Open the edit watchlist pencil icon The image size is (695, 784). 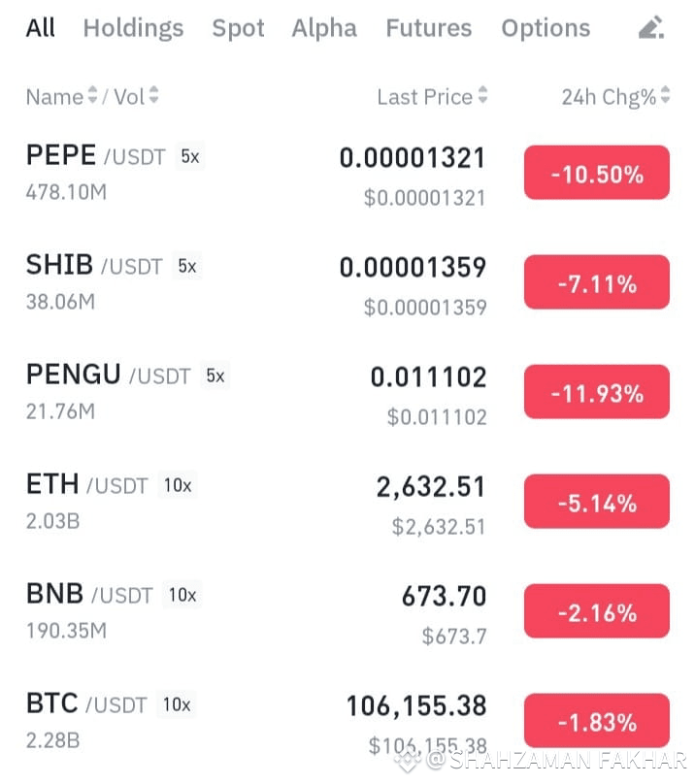(x=651, y=27)
